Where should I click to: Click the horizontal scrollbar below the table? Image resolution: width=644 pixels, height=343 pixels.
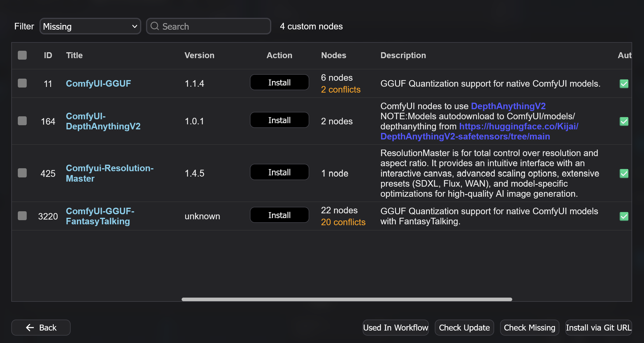347,299
